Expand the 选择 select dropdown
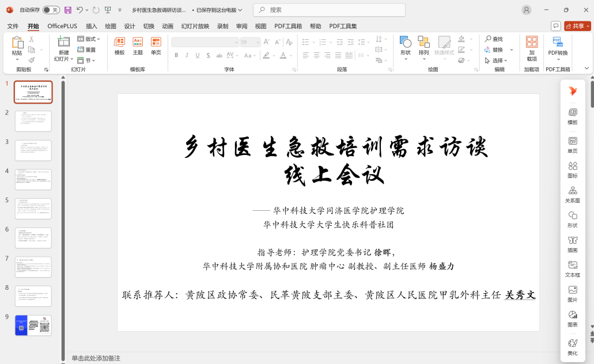The height and width of the screenshot is (364, 594). [496, 60]
